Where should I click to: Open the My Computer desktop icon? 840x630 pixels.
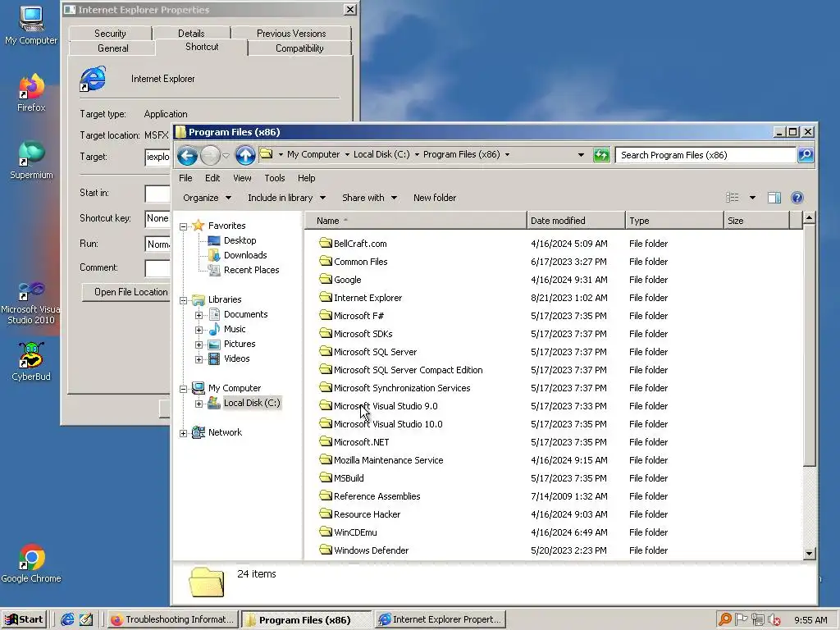pos(31,25)
